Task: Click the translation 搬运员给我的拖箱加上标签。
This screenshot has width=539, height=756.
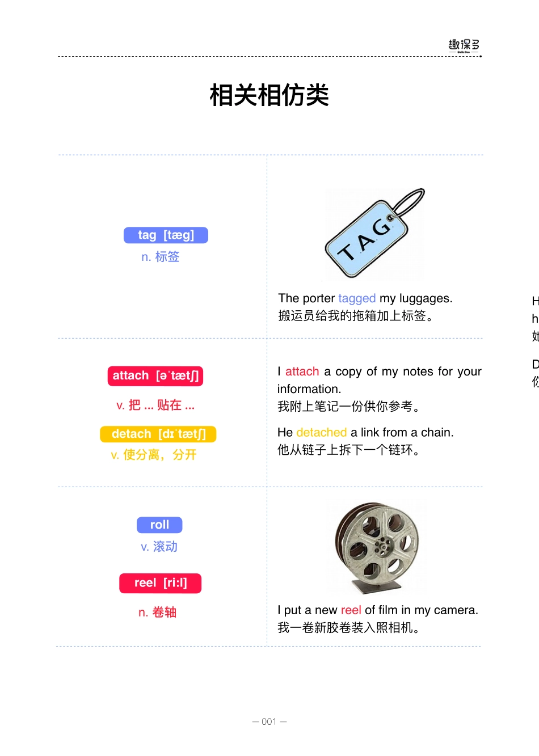Action: (356, 316)
